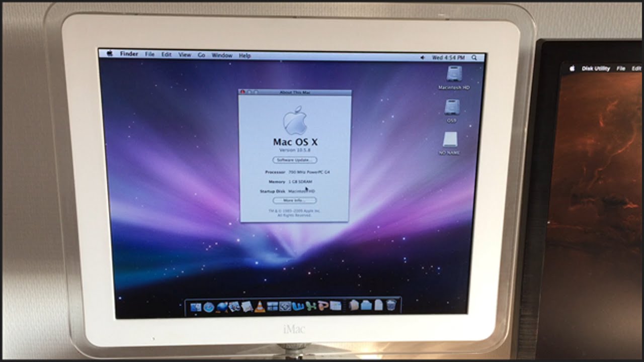
Task: Open Microsoft Word from the Dock
Action: click(298, 306)
